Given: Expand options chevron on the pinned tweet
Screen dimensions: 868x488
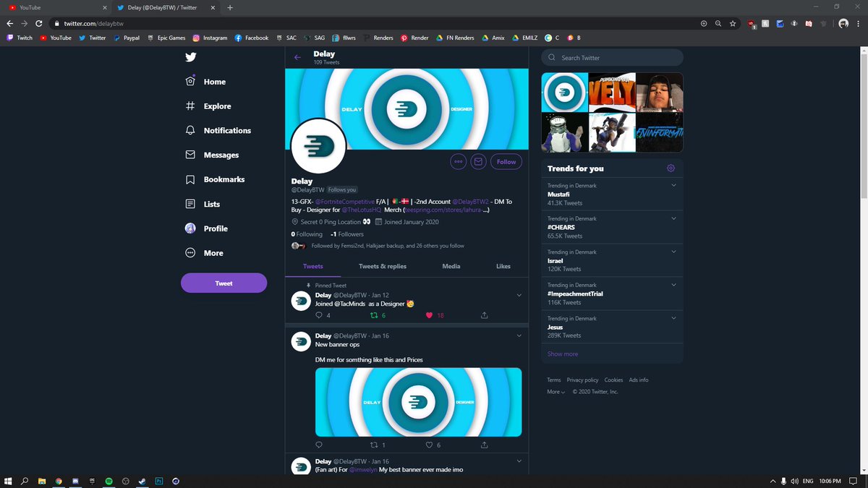Looking at the screenshot, I should tap(519, 295).
